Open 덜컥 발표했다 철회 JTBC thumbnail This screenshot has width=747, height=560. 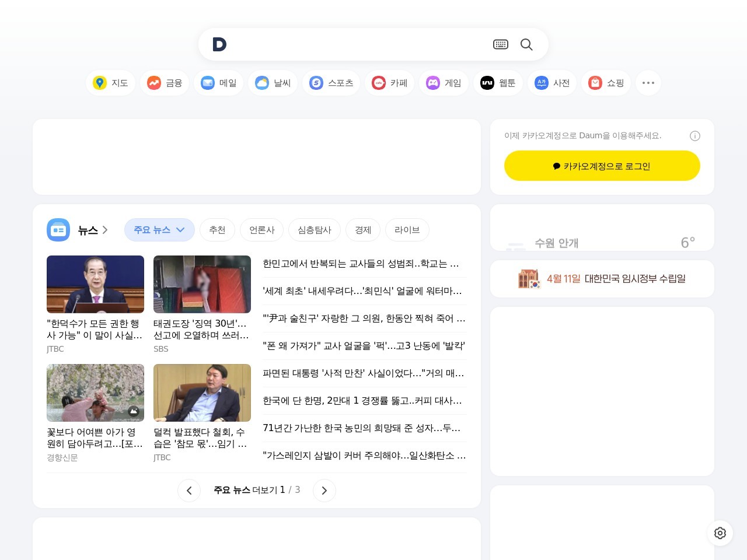pyautogui.click(x=202, y=393)
